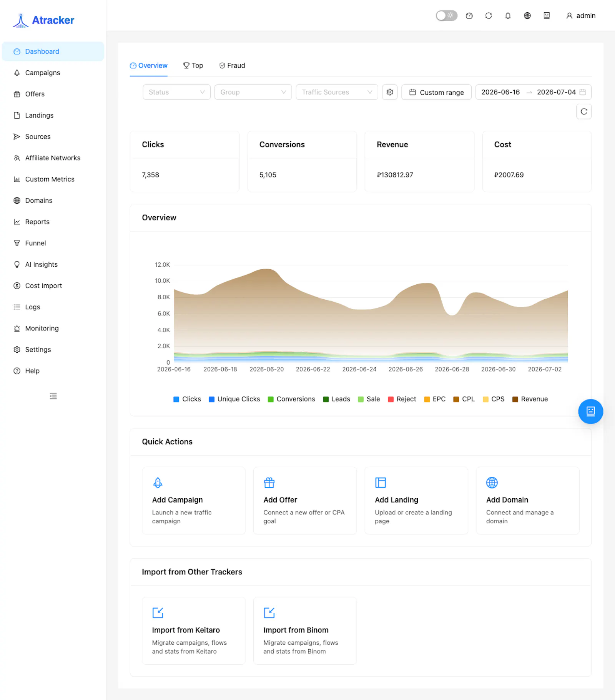Toggle the CPL legend series
Screen dimensions: 615x700
(464, 399)
